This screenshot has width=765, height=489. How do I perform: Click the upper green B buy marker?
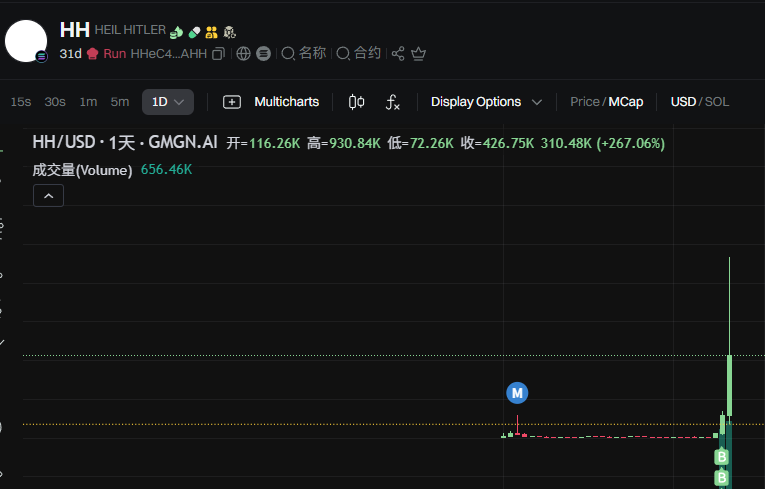[x=722, y=457]
